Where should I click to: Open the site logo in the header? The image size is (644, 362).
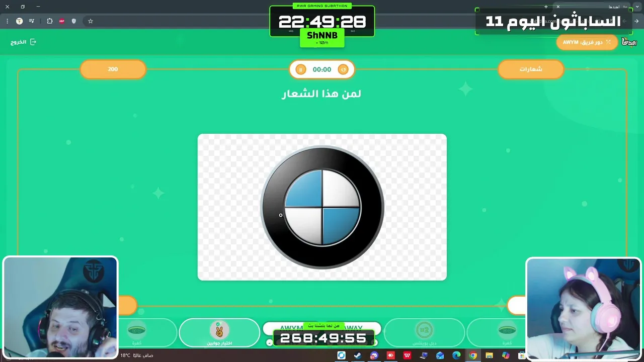tap(629, 42)
